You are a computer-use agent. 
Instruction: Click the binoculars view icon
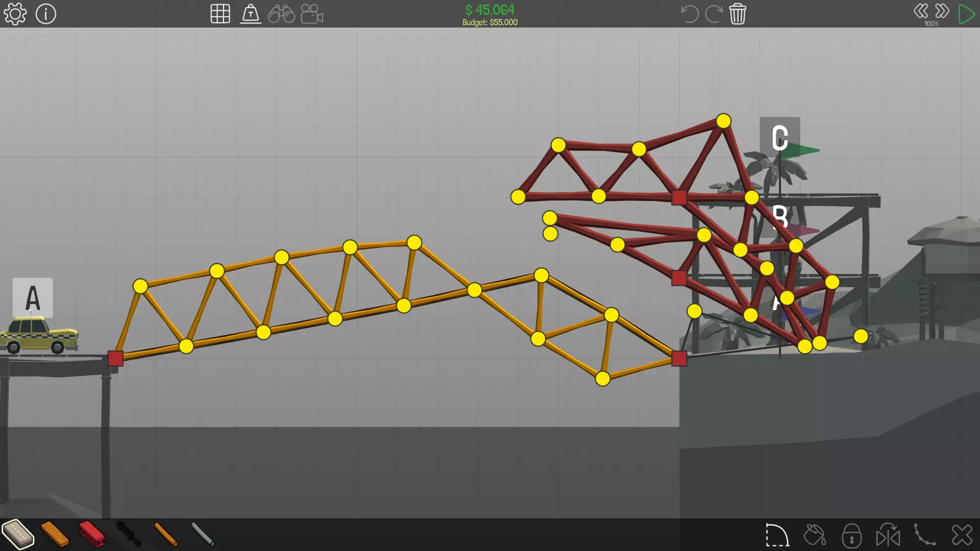click(281, 14)
